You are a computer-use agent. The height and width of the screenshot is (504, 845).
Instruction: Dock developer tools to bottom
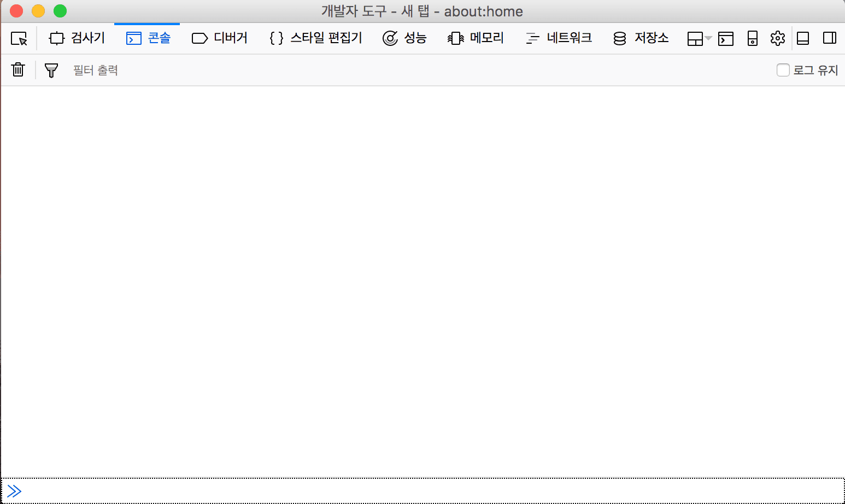[x=803, y=38]
